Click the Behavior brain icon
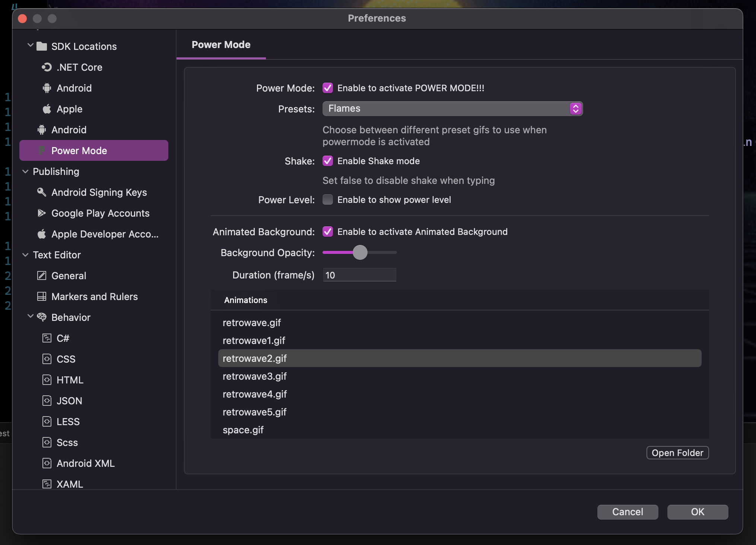Image resolution: width=756 pixels, height=545 pixels. click(42, 317)
